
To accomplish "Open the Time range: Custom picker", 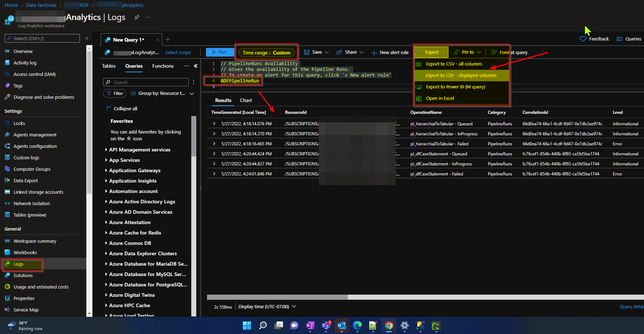I will (266, 53).
